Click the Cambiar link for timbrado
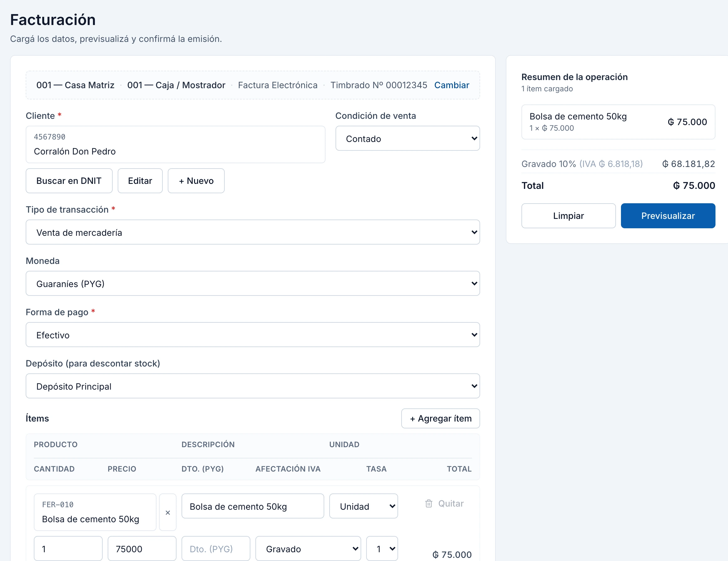The width and height of the screenshot is (728, 561). [451, 85]
